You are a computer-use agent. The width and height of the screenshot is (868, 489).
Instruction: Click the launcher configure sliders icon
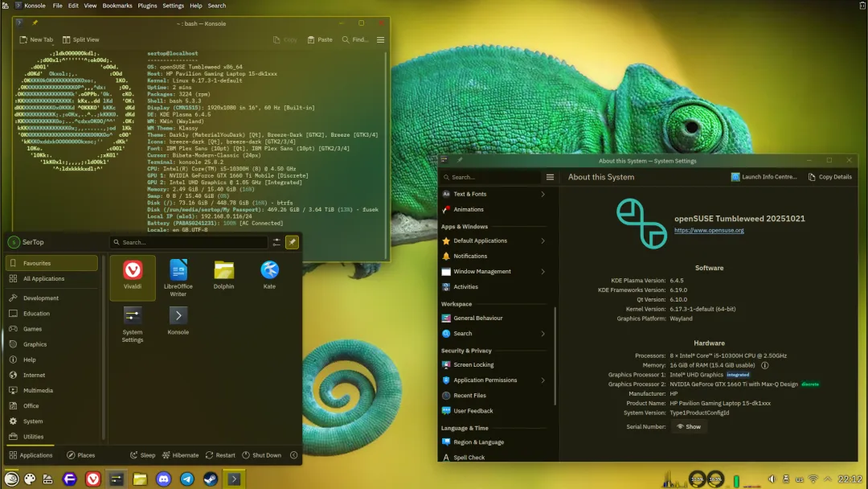(x=276, y=242)
